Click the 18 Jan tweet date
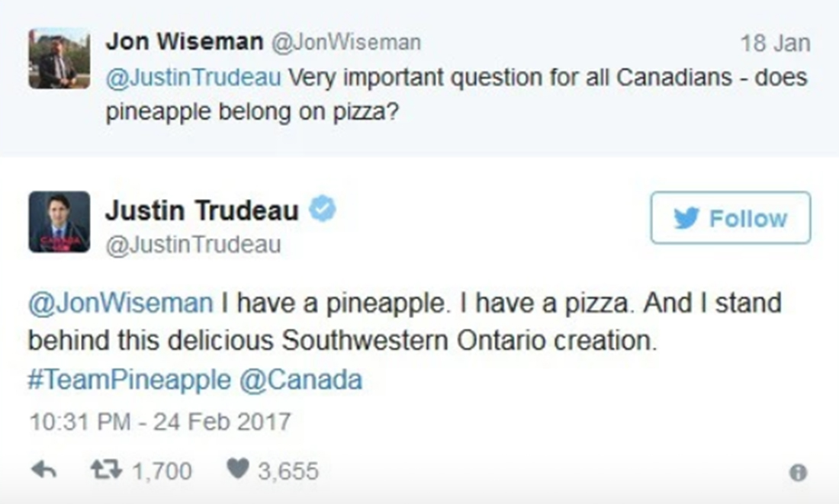This screenshot has width=839, height=504. click(775, 43)
